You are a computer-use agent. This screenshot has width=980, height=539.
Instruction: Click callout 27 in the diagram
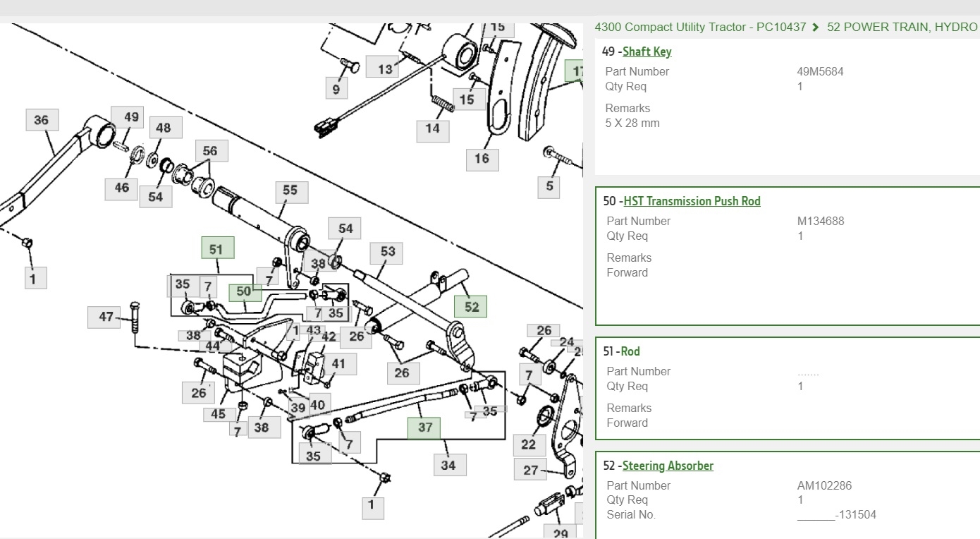tap(531, 470)
